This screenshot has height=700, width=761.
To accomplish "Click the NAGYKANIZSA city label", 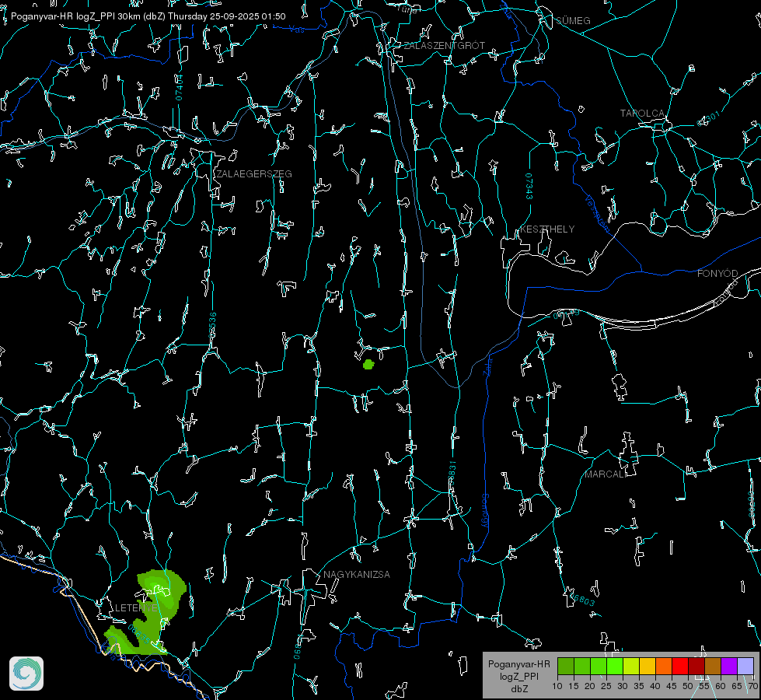I will [357, 574].
